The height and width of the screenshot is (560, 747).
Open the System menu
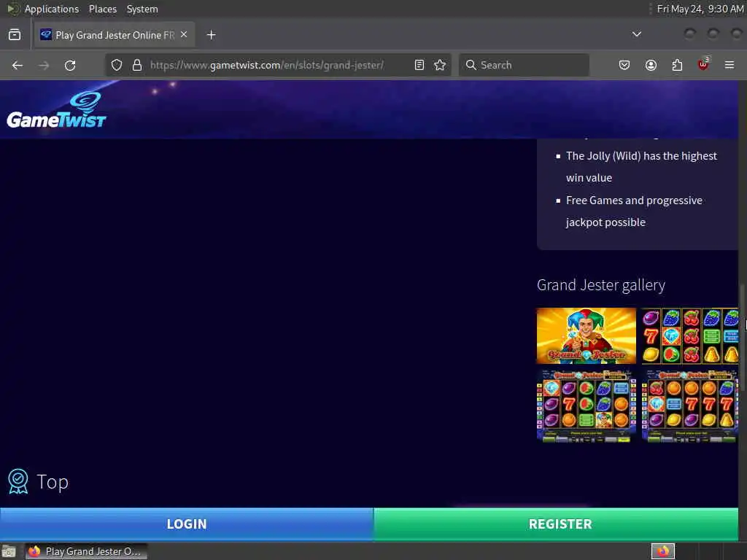point(142,9)
